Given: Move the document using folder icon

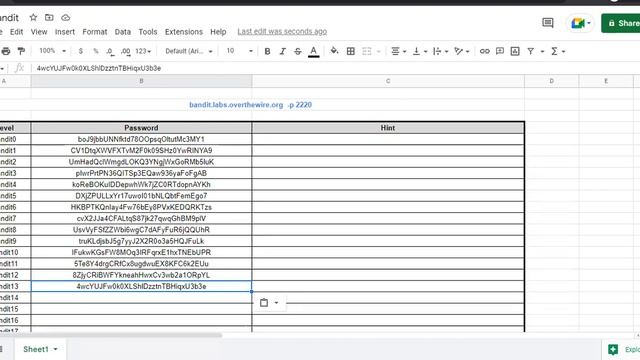Looking at the screenshot, I should (49, 18).
